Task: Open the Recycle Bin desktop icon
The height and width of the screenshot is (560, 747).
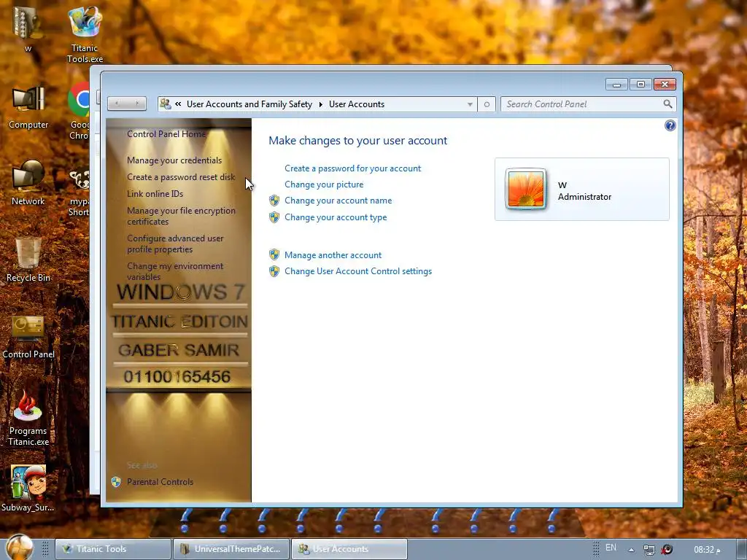Action: pos(28,260)
